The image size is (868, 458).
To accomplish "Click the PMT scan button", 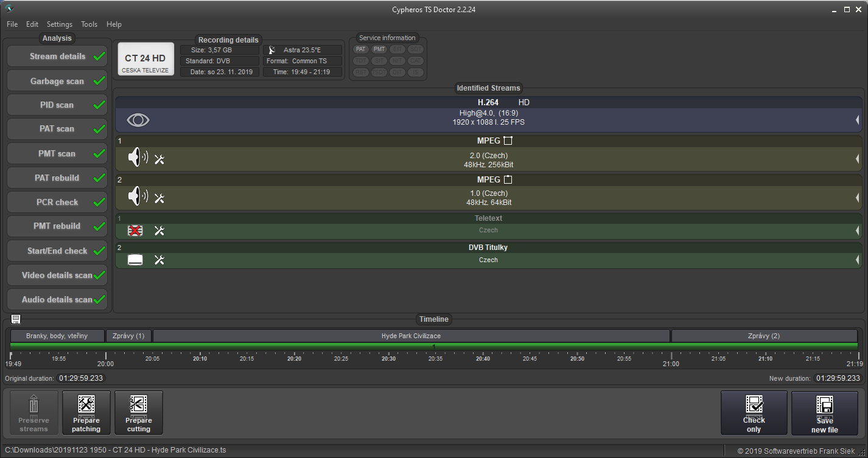I will click(57, 153).
